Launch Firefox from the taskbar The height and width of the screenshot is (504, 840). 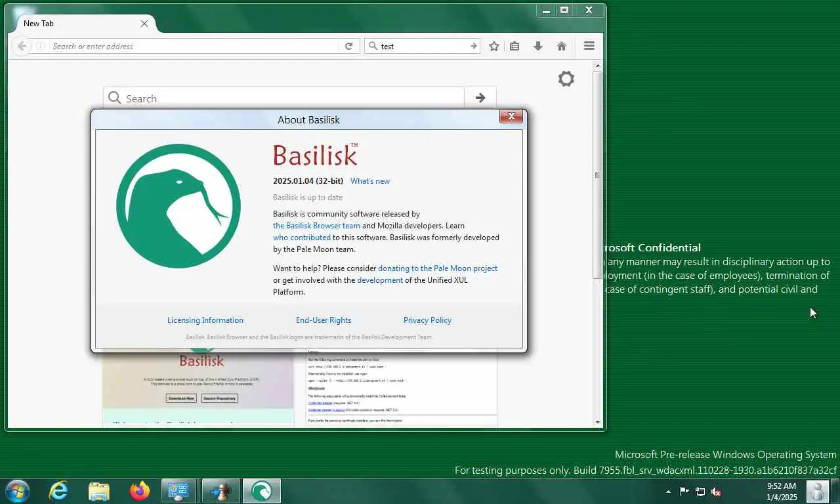tap(140, 491)
